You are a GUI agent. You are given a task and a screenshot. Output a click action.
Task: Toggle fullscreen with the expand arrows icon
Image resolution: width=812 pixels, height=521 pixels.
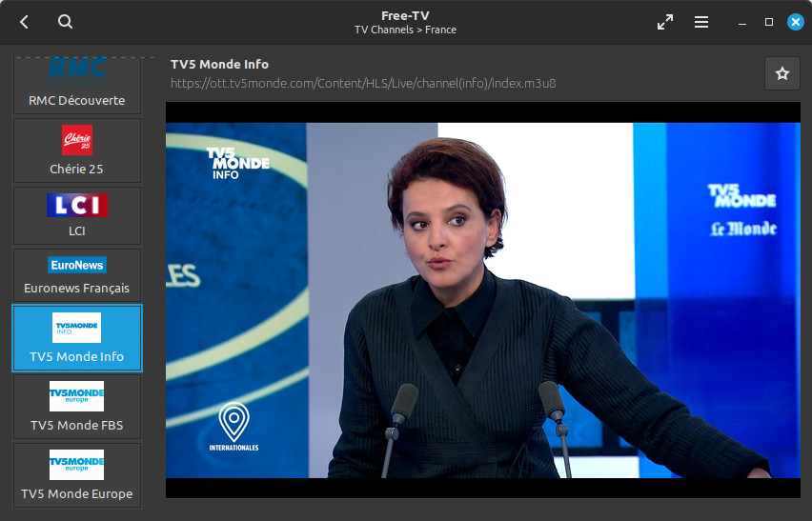coord(665,22)
